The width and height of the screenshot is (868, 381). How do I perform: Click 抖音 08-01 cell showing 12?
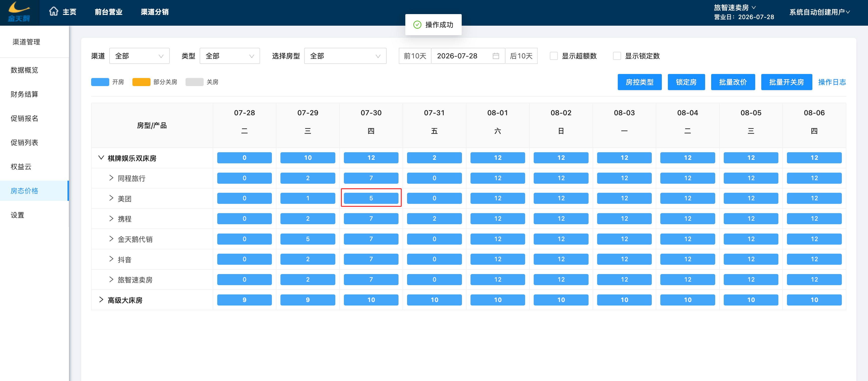[x=498, y=259]
